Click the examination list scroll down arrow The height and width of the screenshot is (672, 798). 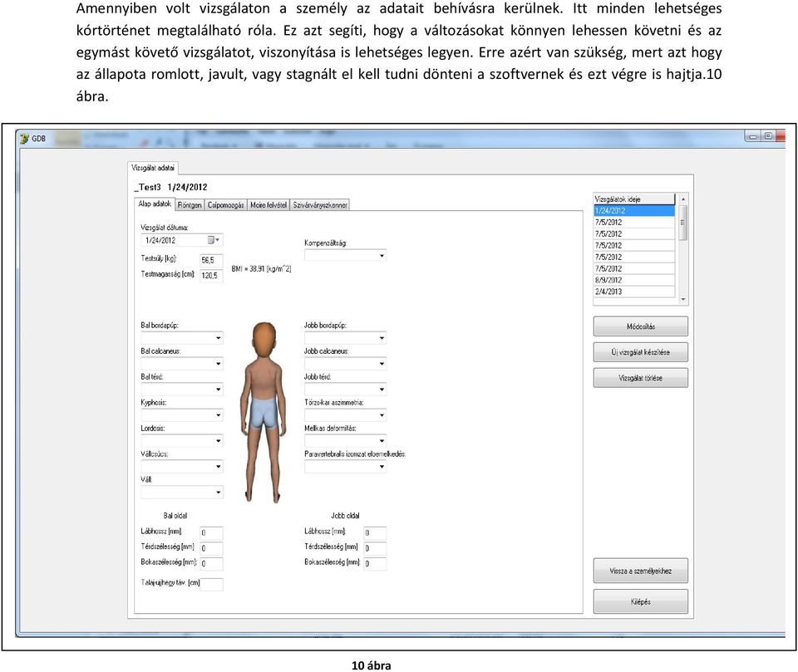pos(683,300)
